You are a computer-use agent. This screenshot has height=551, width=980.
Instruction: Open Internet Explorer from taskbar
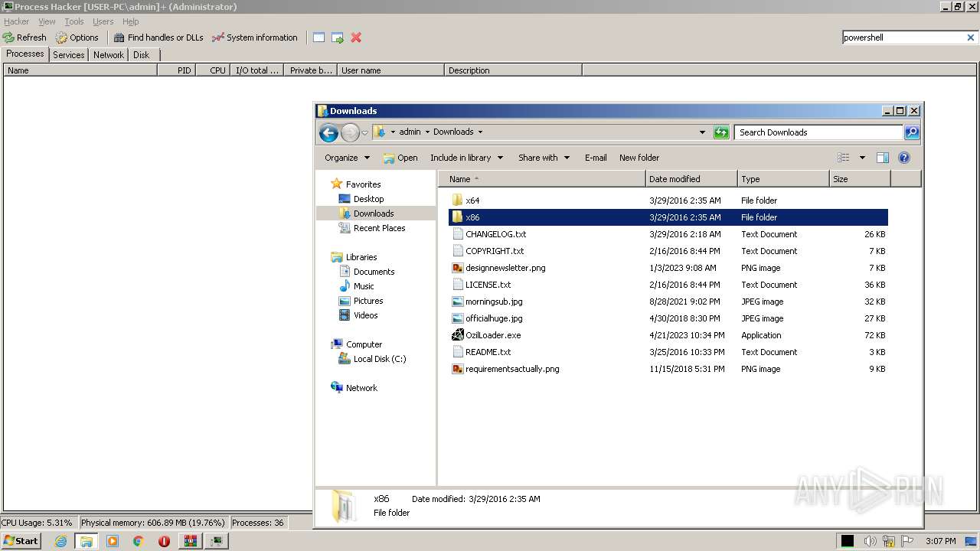[60, 541]
